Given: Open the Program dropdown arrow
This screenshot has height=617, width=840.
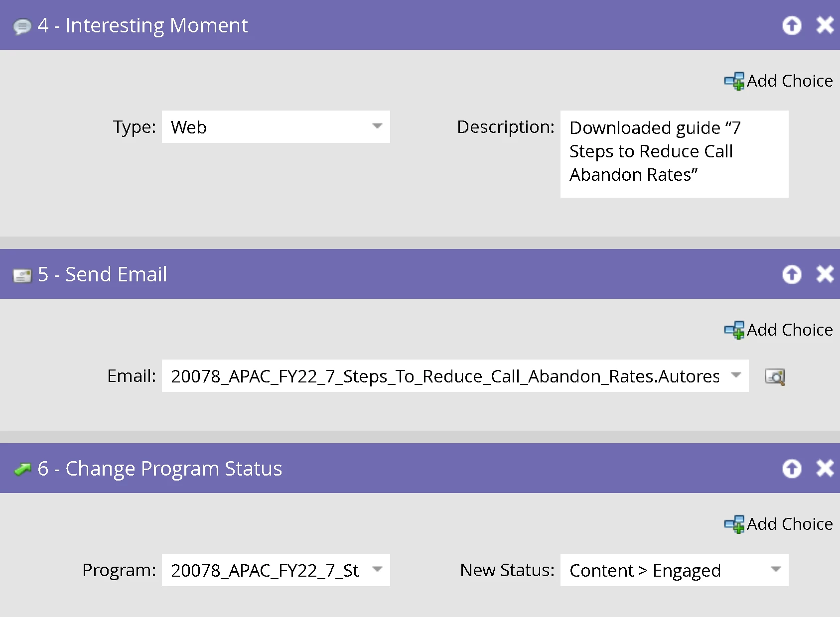Looking at the screenshot, I should pyautogui.click(x=377, y=570).
